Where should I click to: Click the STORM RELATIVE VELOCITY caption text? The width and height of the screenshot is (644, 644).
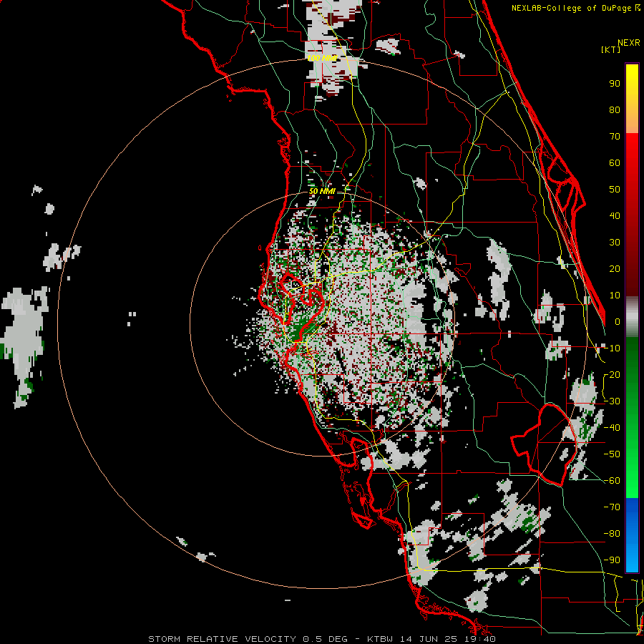pyautogui.click(x=222, y=639)
